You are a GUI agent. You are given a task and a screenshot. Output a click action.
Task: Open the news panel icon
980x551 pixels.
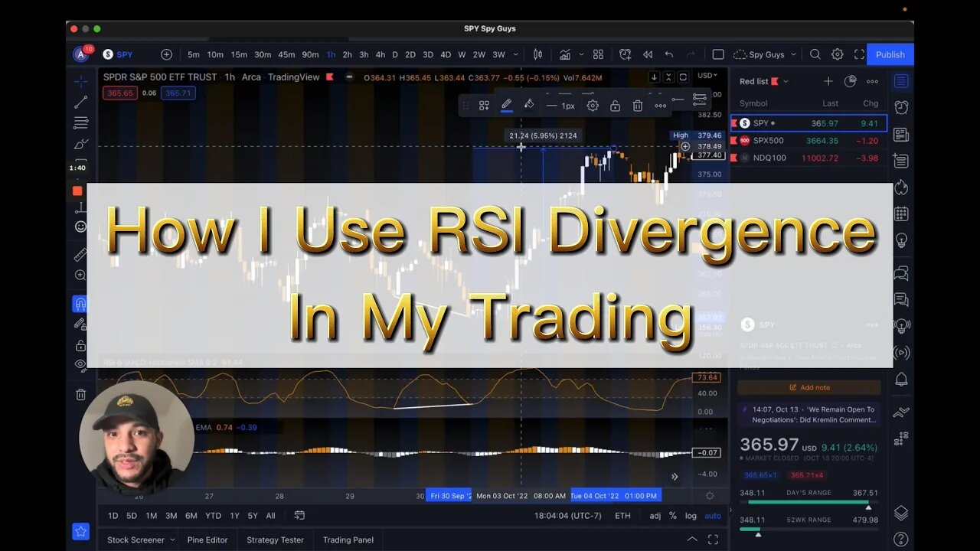[x=901, y=135]
